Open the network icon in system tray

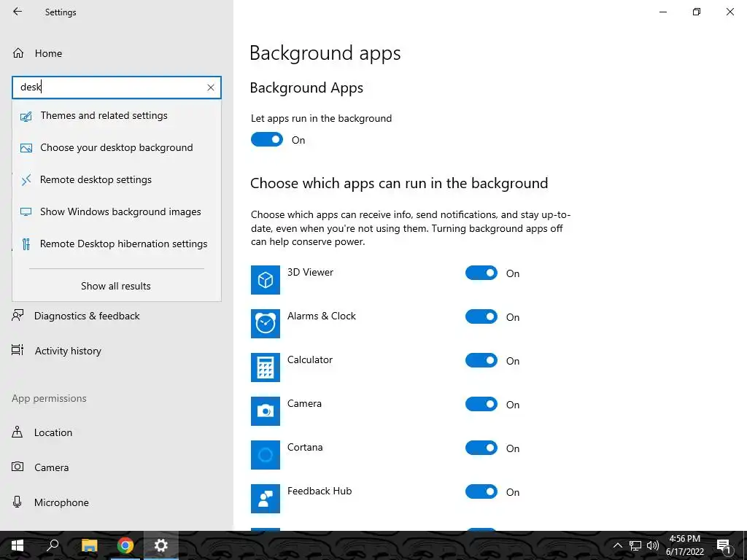click(635, 545)
